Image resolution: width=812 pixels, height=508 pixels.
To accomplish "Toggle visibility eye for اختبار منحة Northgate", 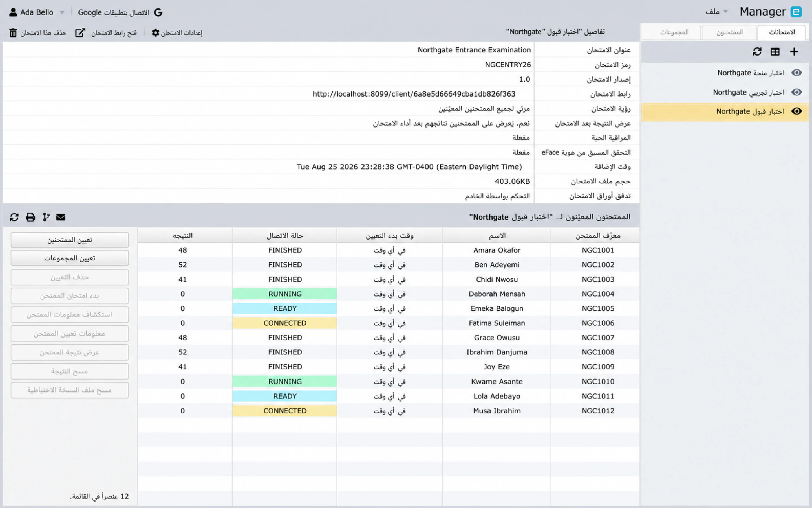I will [796, 73].
